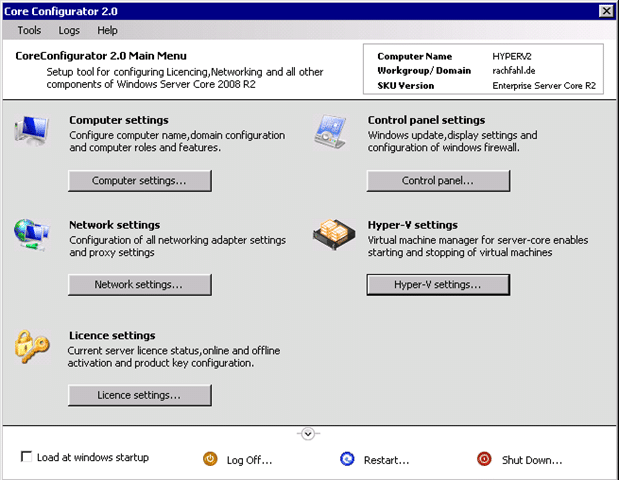The height and width of the screenshot is (480, 619).
Task: Click the Workgroup/ Domain label
Action: point(424,71)
